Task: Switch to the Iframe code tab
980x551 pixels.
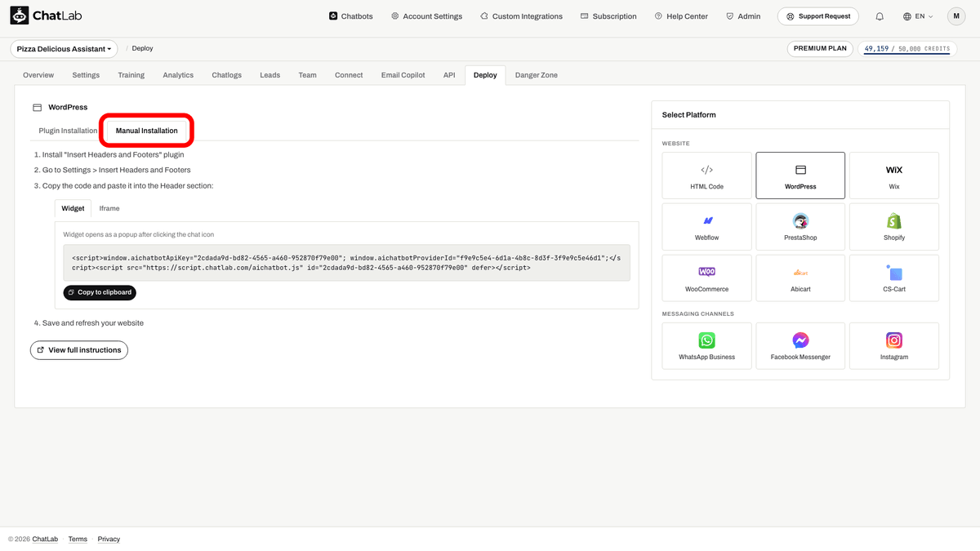Action: pyautogui.click(x=109, y=208)
